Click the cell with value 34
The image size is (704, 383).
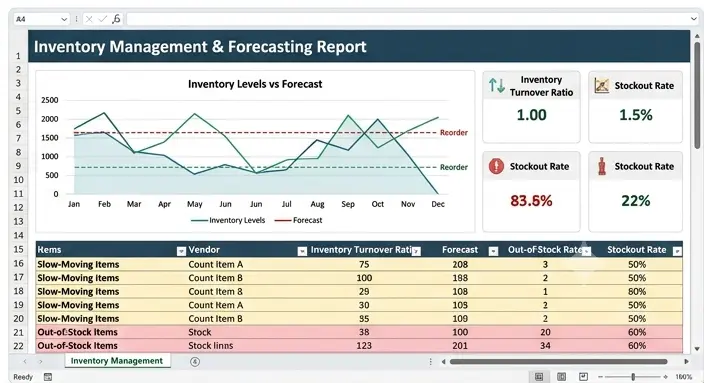coord(546,345)
